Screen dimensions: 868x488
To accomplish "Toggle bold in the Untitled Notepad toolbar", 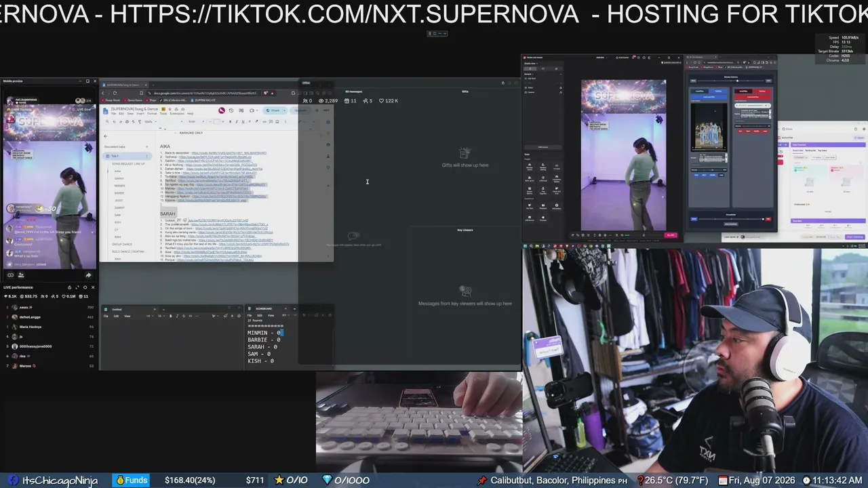I will tap(171, 316).
